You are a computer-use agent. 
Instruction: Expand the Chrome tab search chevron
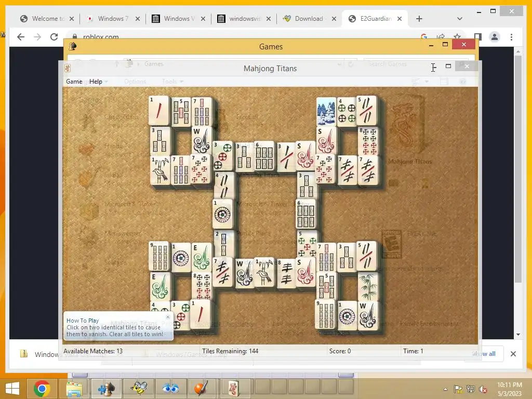pos(459,19)
